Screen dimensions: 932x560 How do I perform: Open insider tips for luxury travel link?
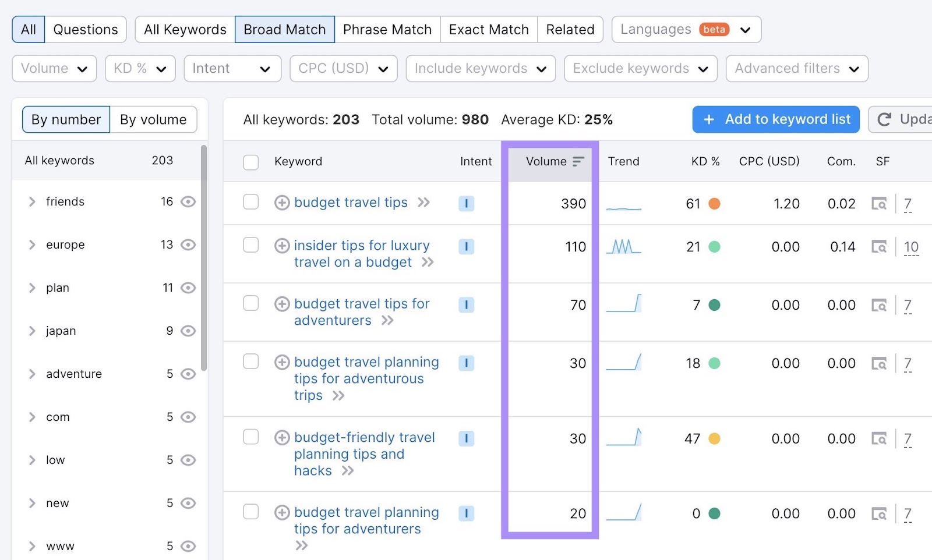(362, 254)
